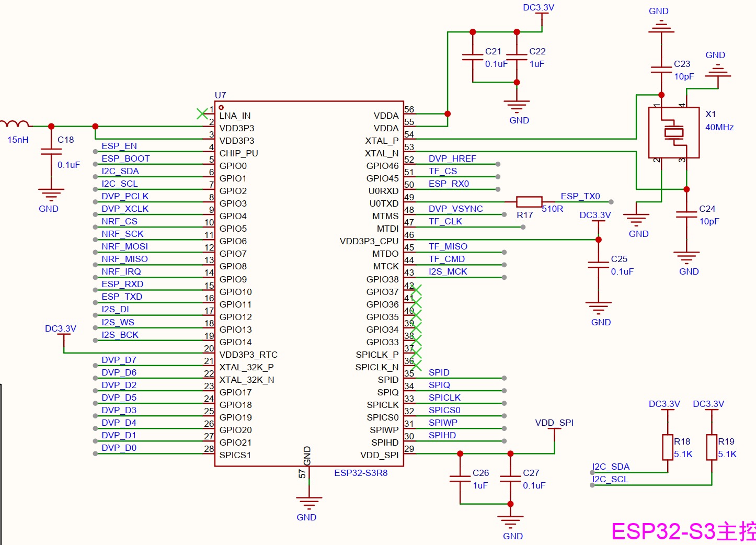Click the I2S_DI net label

pos(115,309)
